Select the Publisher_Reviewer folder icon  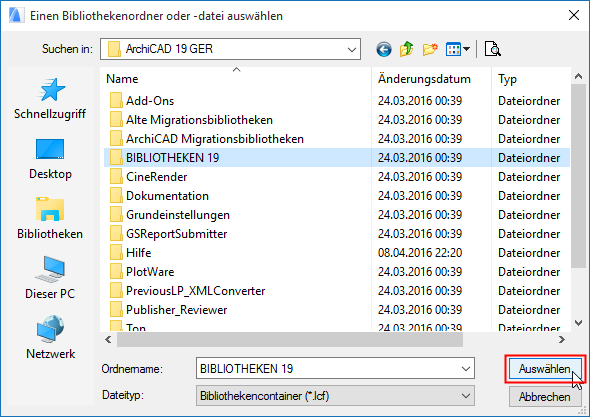click(x=116, y=310)
